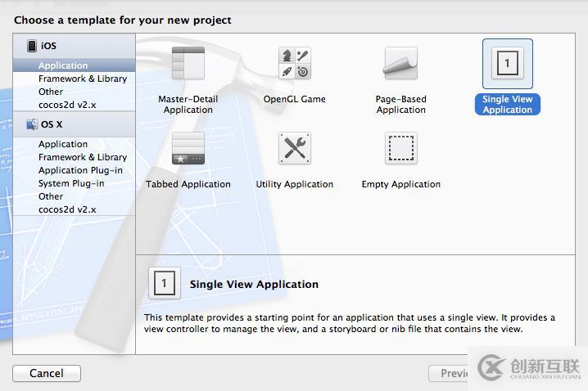Screen dimensions: 588x391
Task: Click the Empty Application label
Action: pos(401,184)
